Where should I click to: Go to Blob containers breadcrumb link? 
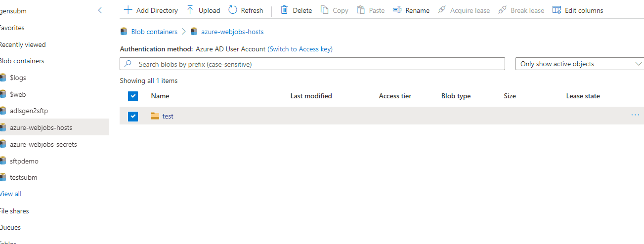click(x=154, y=32)
